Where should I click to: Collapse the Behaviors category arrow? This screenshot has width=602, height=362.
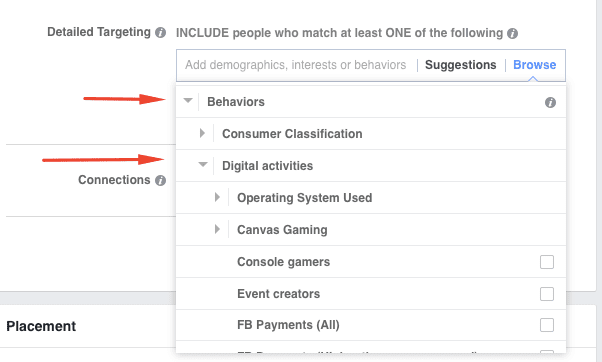tap(188, 101)
